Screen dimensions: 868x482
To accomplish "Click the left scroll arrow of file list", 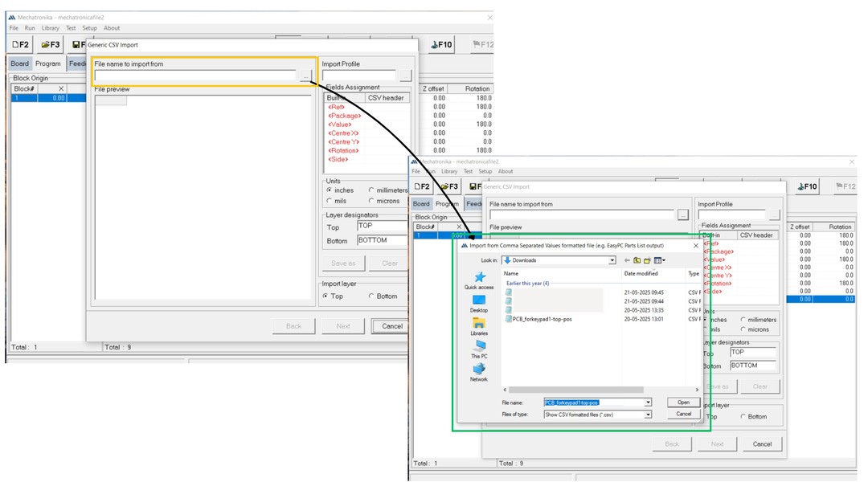I will click(x=505, y=390).
